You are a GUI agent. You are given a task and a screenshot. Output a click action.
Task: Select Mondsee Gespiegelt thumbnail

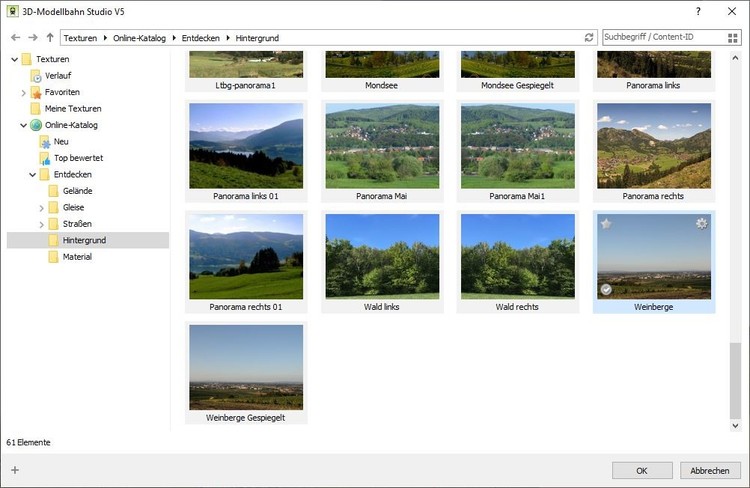tap(518, 71)
